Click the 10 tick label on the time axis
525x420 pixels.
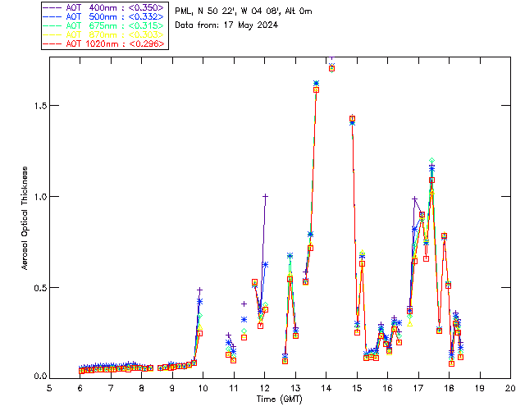click(x=203, y=387)
